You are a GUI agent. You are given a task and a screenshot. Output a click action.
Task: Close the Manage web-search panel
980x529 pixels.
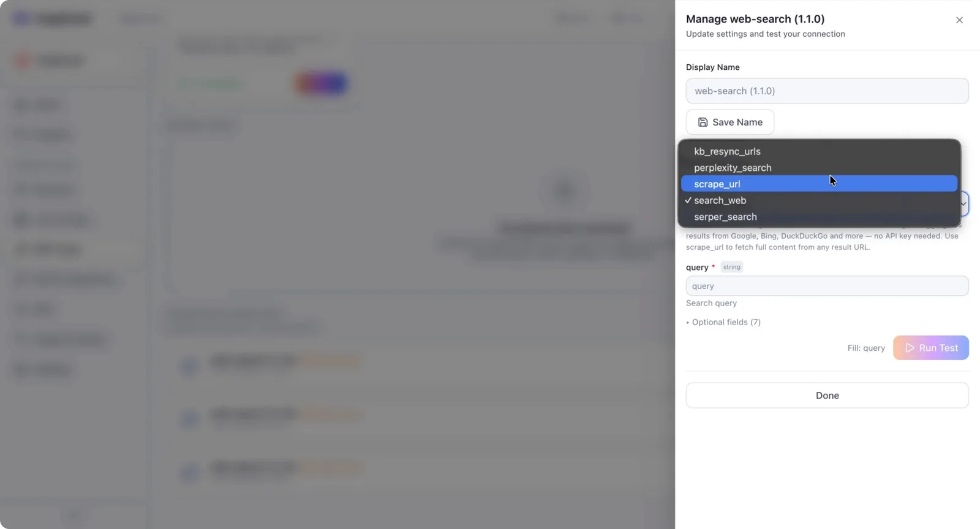pyautogui.click(x=959, y=20)
